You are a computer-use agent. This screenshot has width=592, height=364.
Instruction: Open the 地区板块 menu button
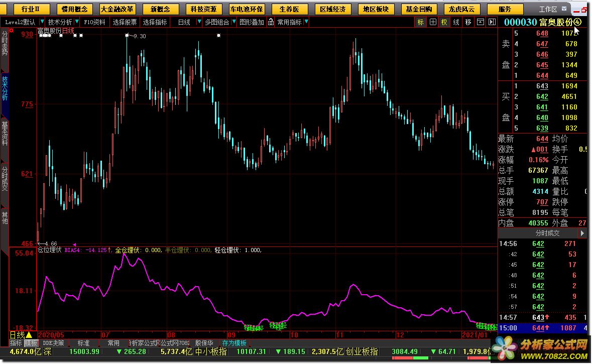(x=375, y=9)
